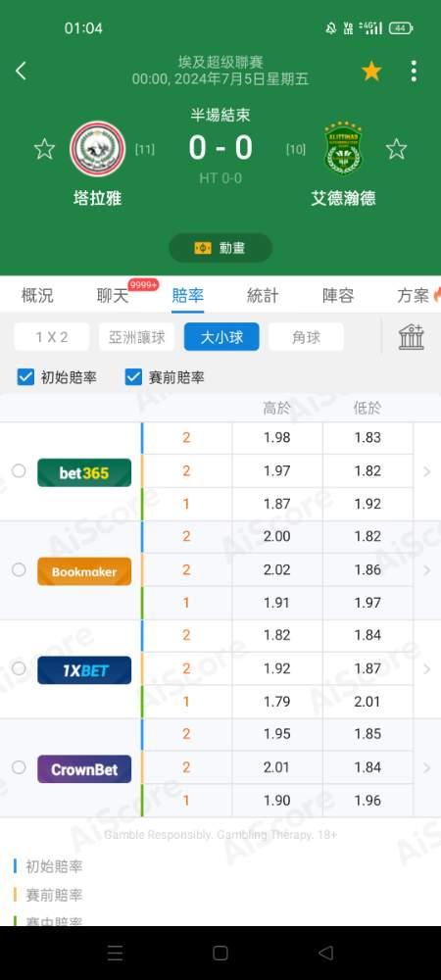This screenshot has height=980, width=441.
Task: Expand Bookmaker odds details chevron
Action: (x=427, y=570)
